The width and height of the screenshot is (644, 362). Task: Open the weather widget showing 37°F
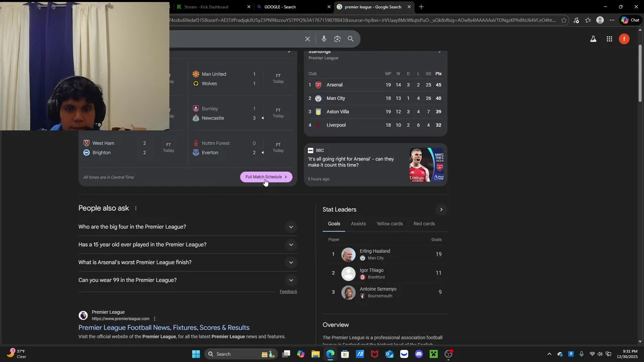click(x=16, y=354)
